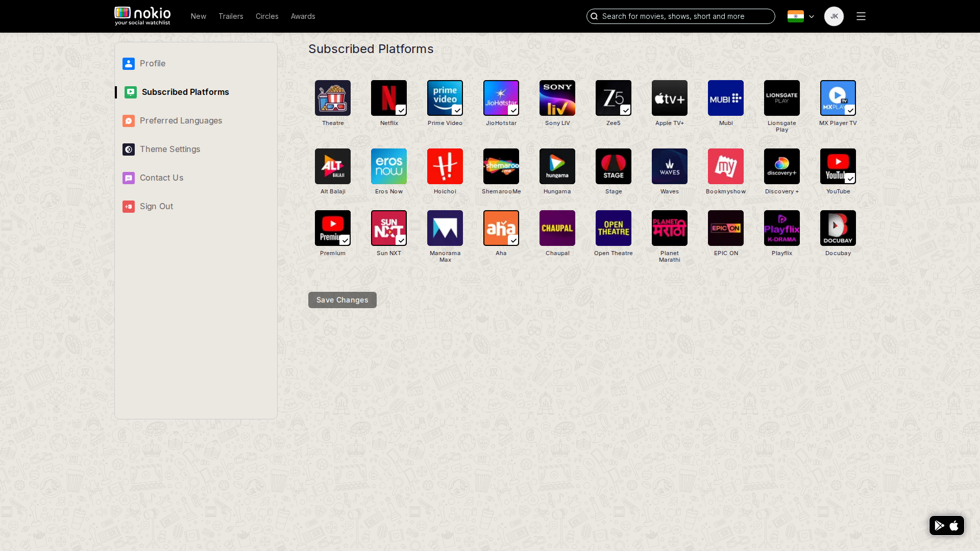Select the Apple TV+ platform icon

670,98
